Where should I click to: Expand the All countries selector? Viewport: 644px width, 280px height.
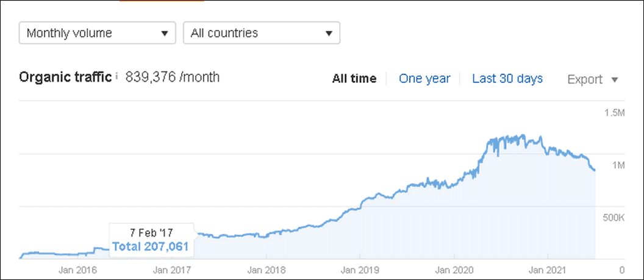click(261, 33)
